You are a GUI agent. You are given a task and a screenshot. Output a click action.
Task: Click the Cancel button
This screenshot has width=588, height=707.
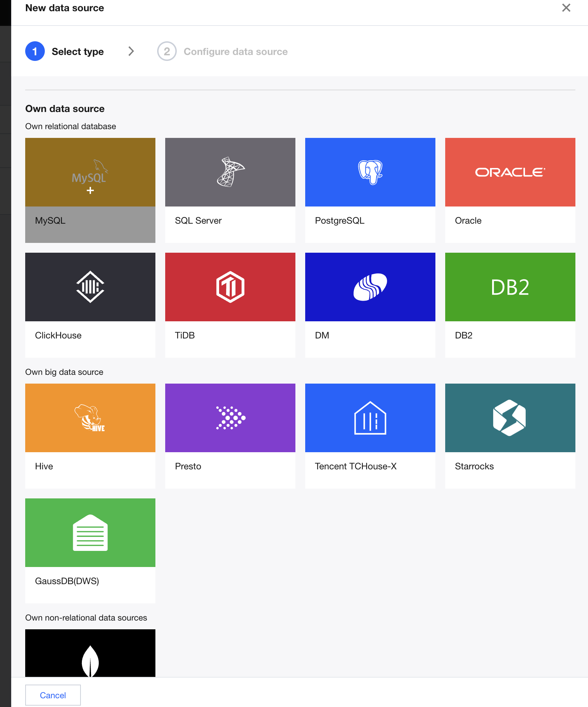tap(53, 695)
